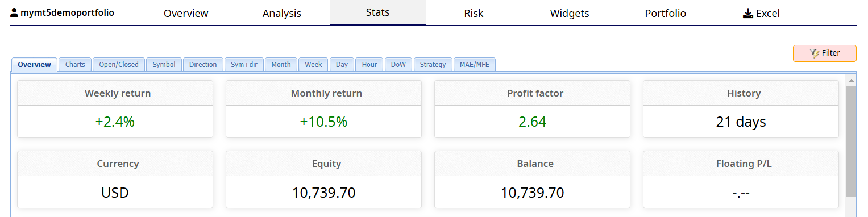Switch to the Analysis menu tab

[282, 13]
